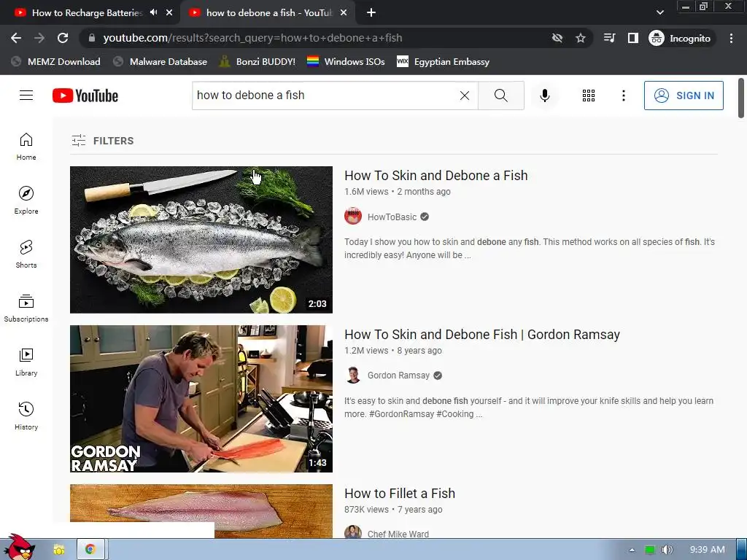
Task: Open Subscriptions in the sidebar
Action: [26, 308]
